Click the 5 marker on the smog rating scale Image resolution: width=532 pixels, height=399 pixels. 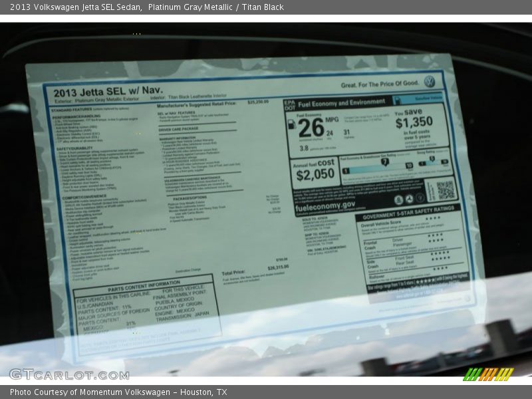pyautogui.click(x=432, y=158)
